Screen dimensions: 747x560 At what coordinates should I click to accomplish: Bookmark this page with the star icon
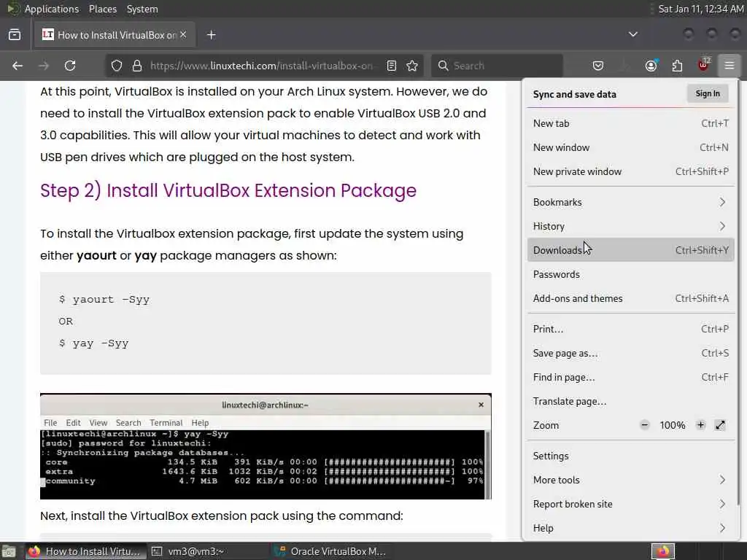(x=413, y=66)
